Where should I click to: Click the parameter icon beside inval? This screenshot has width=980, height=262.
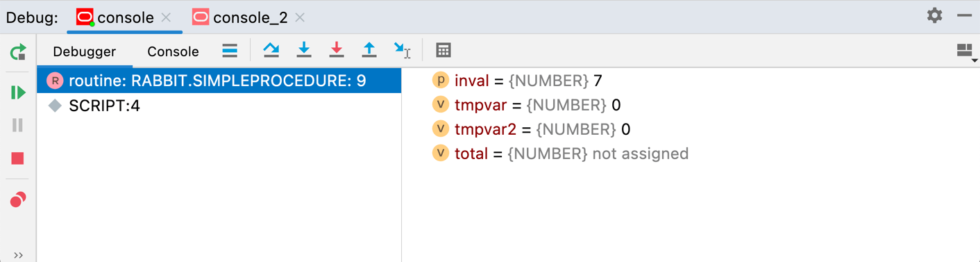[x=440, y=81]
